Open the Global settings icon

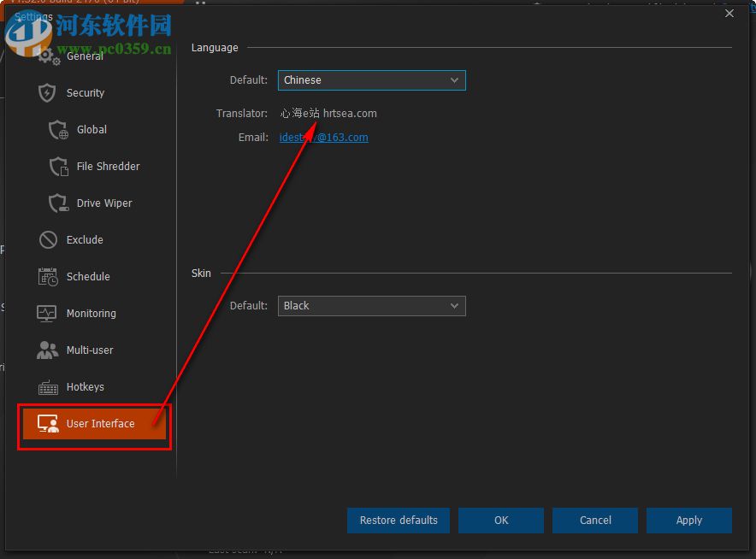(57, 130)
